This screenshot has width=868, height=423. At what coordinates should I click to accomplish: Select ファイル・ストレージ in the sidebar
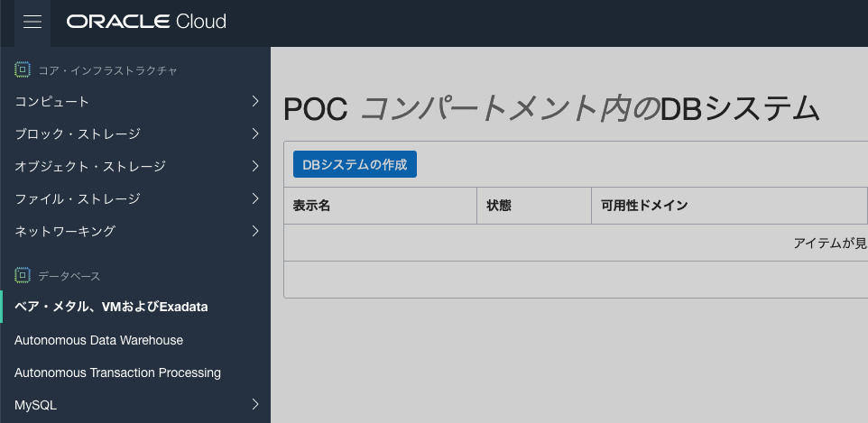tap(78, 198)
